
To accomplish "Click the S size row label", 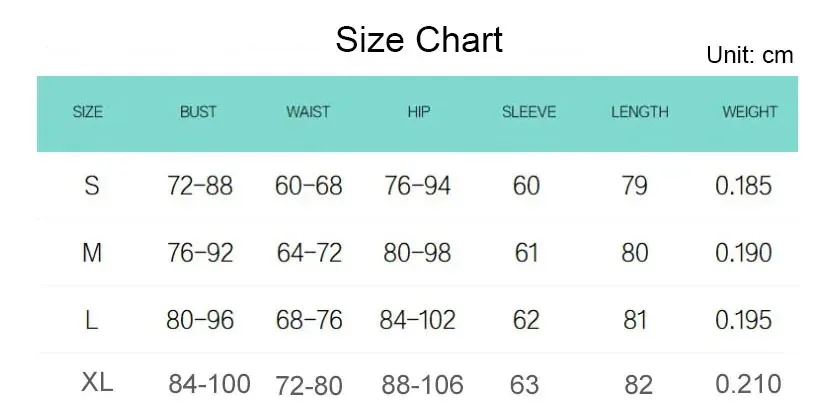I will [x=92, y=185].
